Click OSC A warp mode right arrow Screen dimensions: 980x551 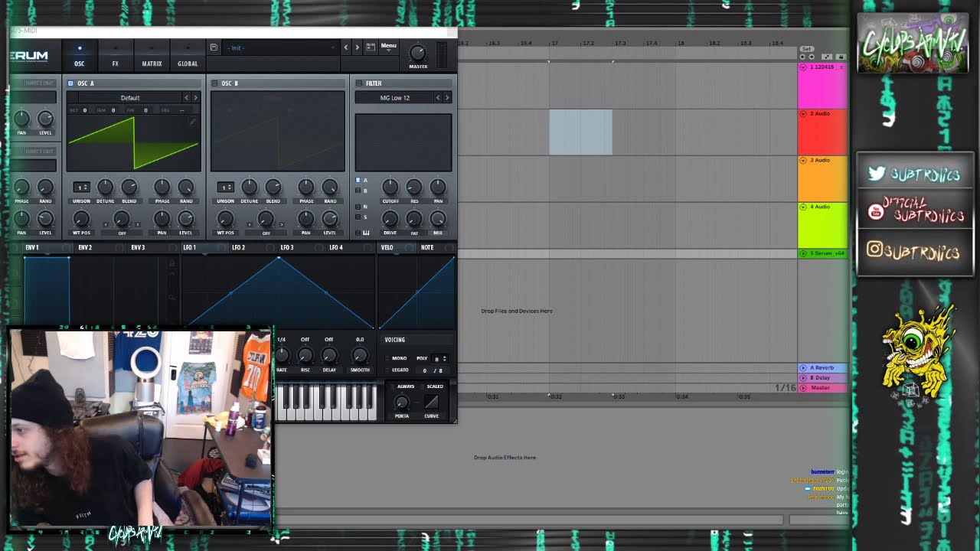coord(137,225)
